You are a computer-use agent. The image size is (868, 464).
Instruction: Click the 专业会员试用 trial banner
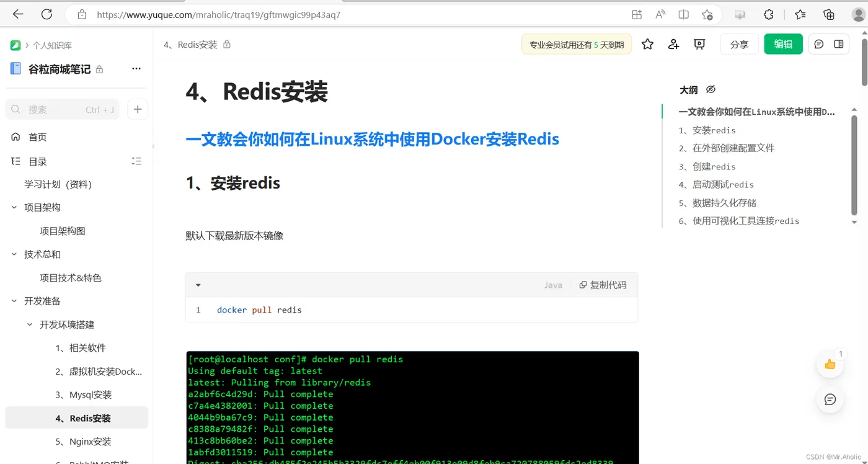click(577, 45)
